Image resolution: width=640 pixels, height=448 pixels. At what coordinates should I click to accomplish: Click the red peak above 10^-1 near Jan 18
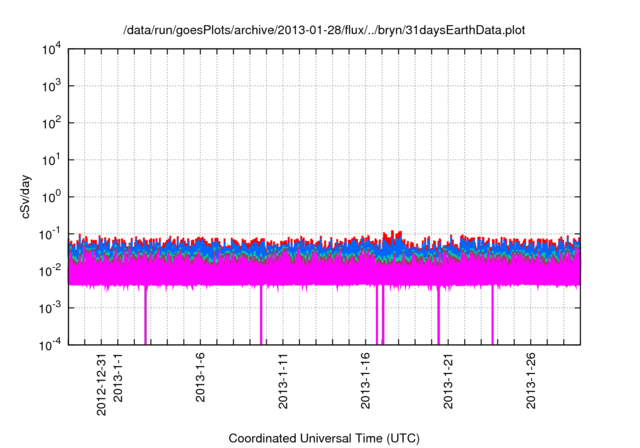(x=393, y=234)
